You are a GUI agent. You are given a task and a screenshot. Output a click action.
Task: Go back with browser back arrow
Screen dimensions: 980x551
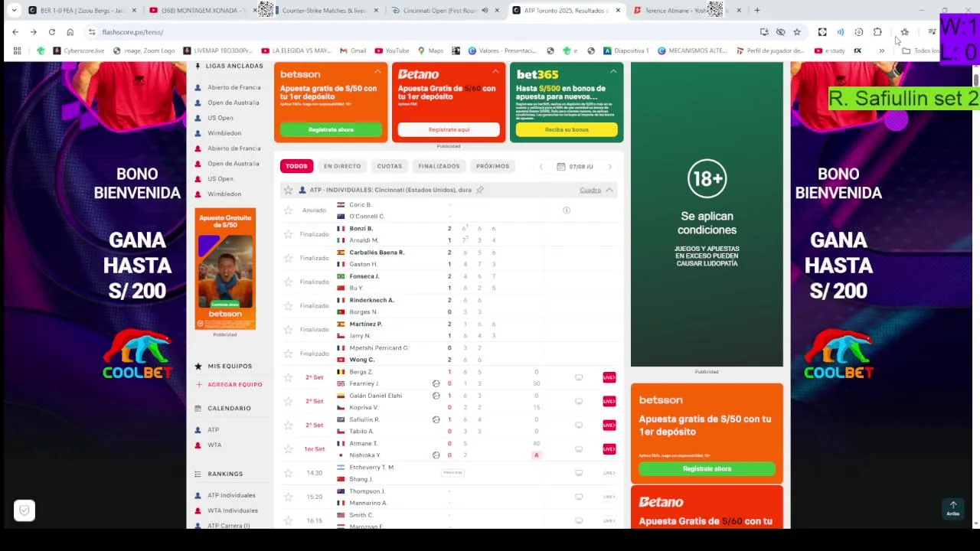(x=15, y=32)
